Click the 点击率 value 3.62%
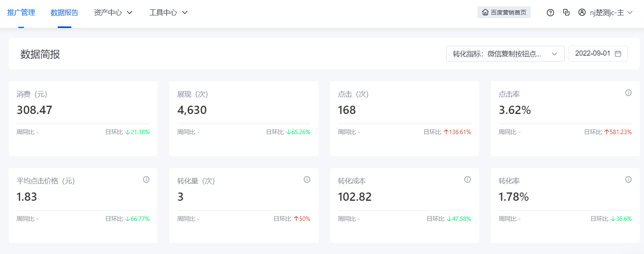644x254 pixels. 515,110
